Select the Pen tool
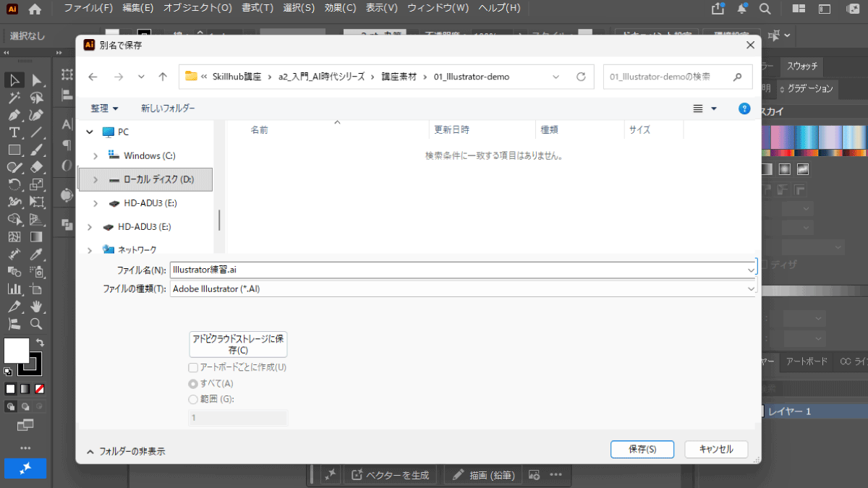The width and height of the screenshot is (868, 488). click(x=14, y=115)
